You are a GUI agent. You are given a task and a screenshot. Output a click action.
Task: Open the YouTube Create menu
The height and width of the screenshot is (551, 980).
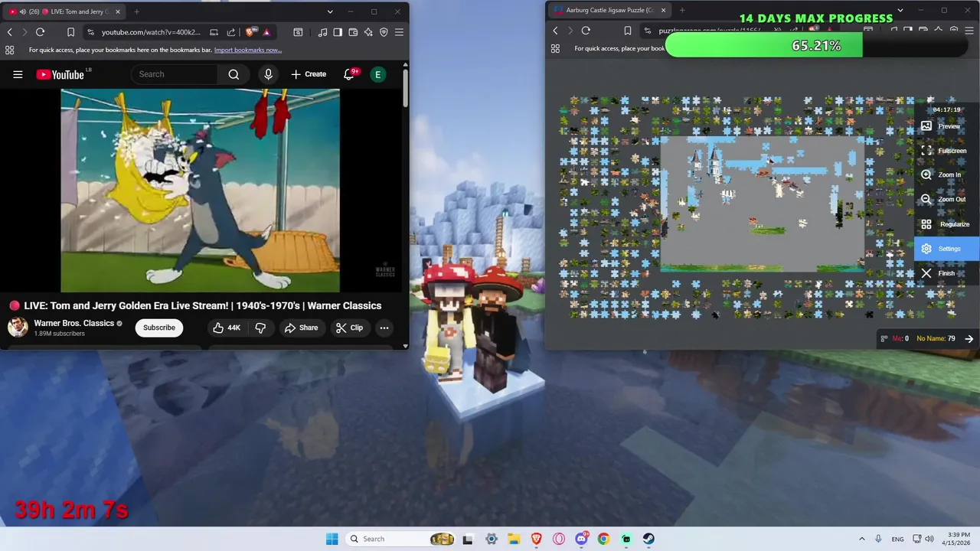coord(309,74)
